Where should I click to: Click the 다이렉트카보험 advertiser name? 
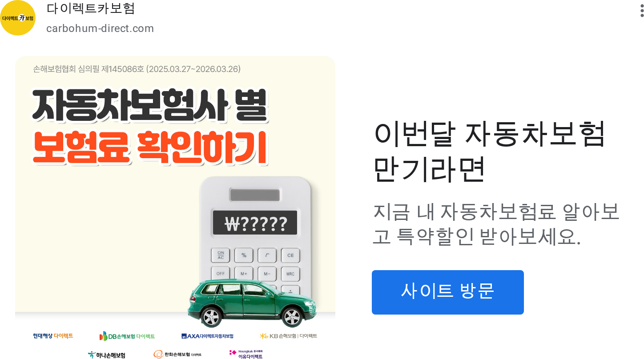pos(91,8)
